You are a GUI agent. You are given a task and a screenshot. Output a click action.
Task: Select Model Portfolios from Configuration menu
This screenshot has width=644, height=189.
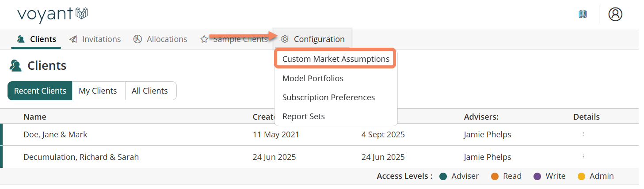click(x=312, y=79)
